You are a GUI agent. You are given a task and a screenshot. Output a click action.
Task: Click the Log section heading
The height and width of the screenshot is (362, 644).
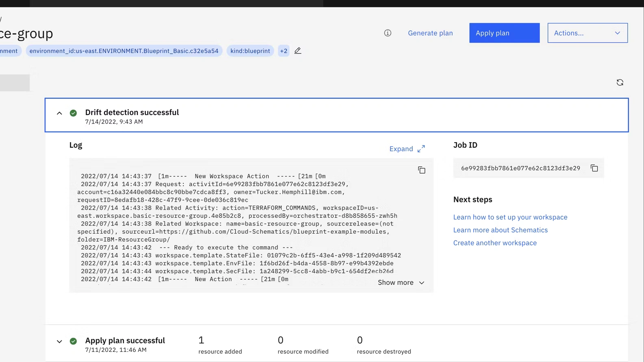pyautogui.click(x=76, y=145)
